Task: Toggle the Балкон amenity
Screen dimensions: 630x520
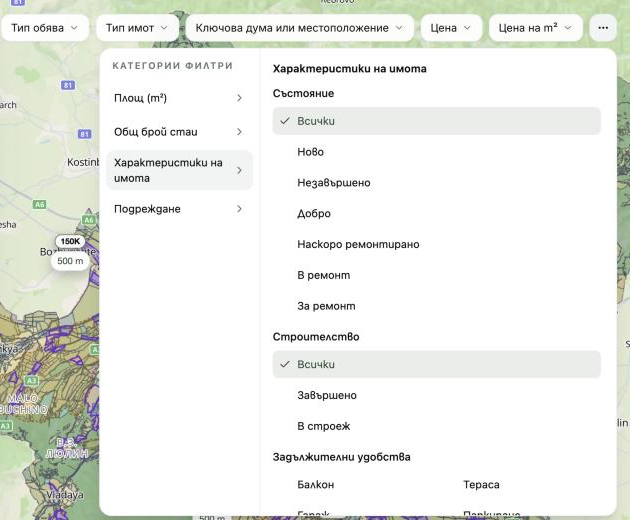Action: [316, 485]
